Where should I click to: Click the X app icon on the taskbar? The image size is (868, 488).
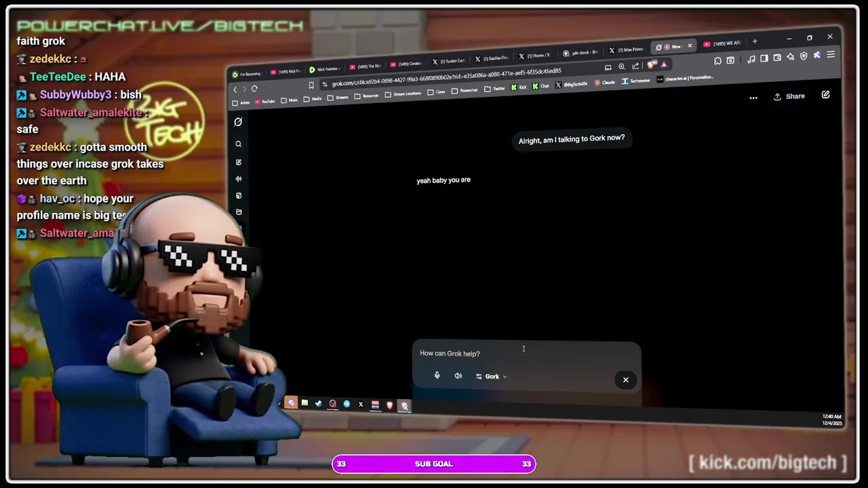[x=361, y=405]
